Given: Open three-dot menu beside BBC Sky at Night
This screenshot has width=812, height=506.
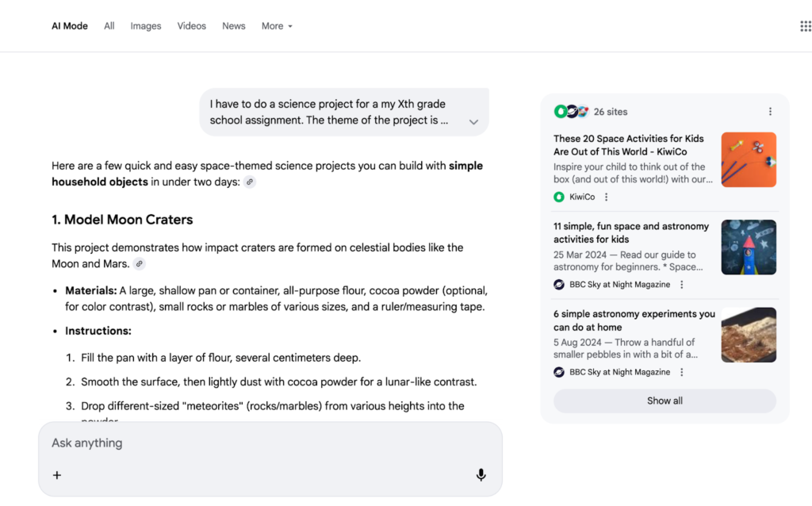Looking at the screenshot, I should pyautogui.click(x=681, y=284).
